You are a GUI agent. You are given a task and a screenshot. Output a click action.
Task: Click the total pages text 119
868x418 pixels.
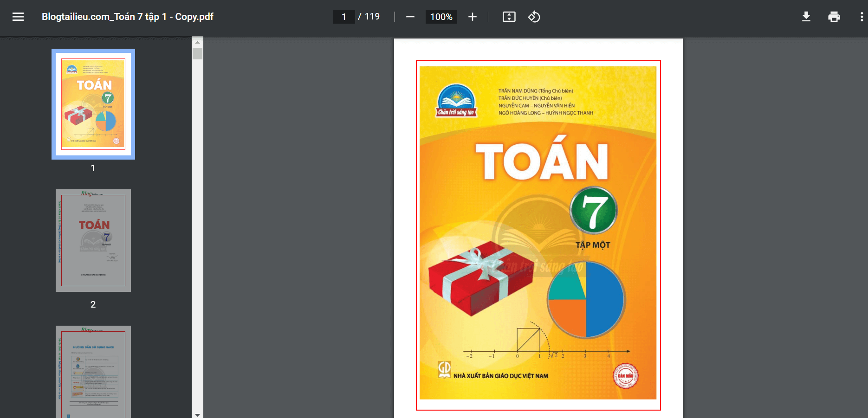click(372, 17)
